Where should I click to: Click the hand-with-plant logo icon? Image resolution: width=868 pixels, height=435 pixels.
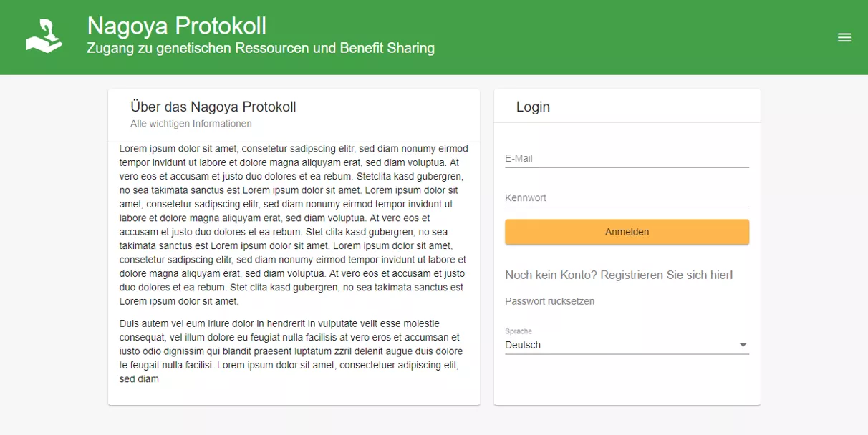44,36
